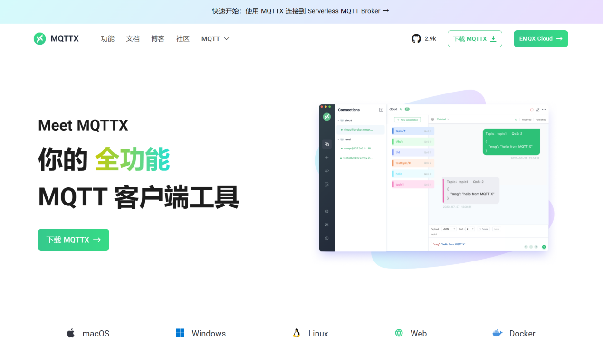
Task: Expand the MQTT menu in the top navigation
Action: [x=215, y=38]
